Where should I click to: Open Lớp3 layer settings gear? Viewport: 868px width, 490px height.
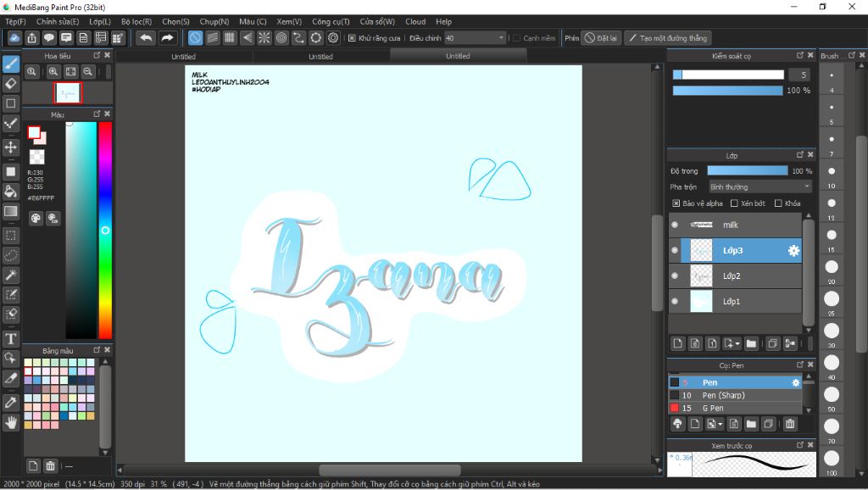coord(793,251)
